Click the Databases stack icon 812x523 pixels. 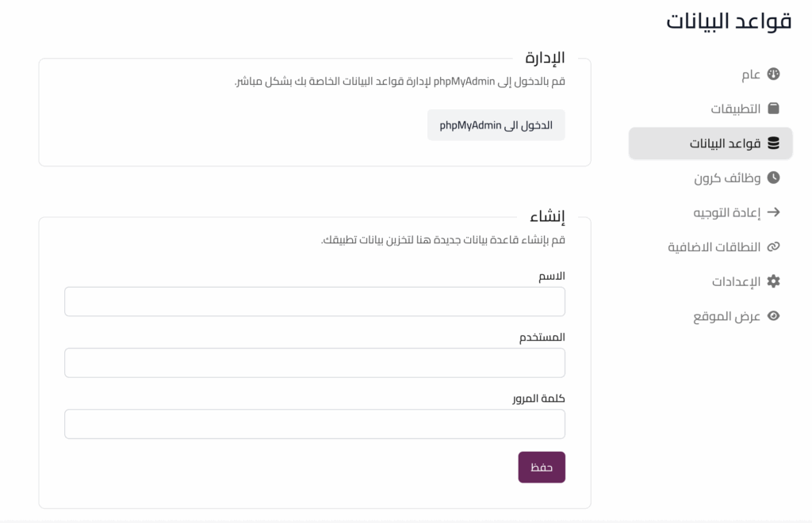(x=774, y=143)
